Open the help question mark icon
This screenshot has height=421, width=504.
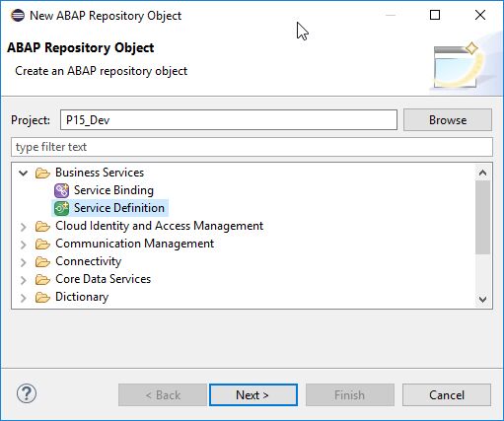27,393
